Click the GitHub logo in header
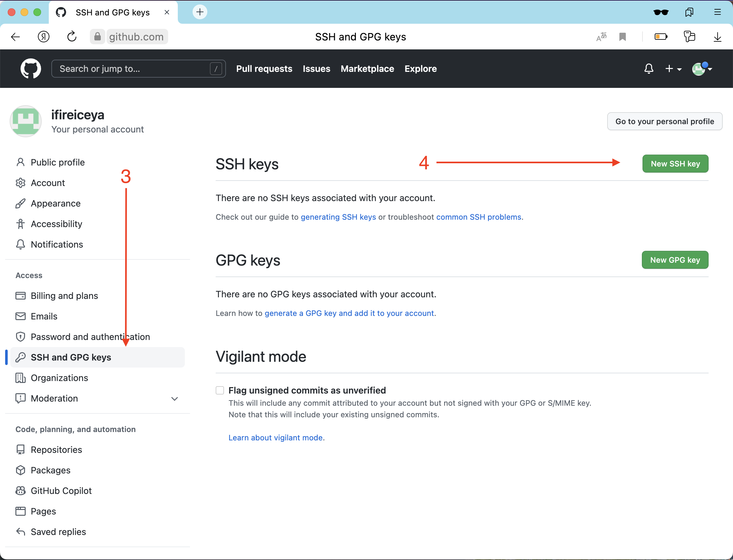The width and height of the screenshot is (733, 560). point(31,69)
